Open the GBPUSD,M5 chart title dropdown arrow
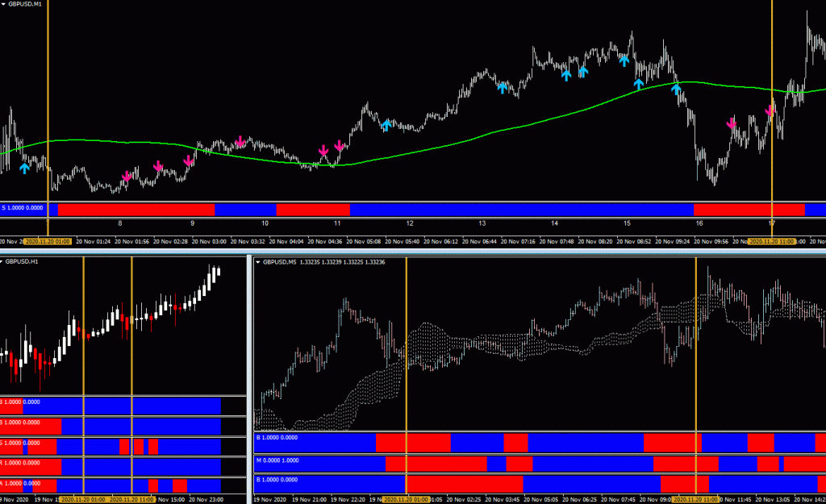 pyautogui.click(x=258, y=262)
